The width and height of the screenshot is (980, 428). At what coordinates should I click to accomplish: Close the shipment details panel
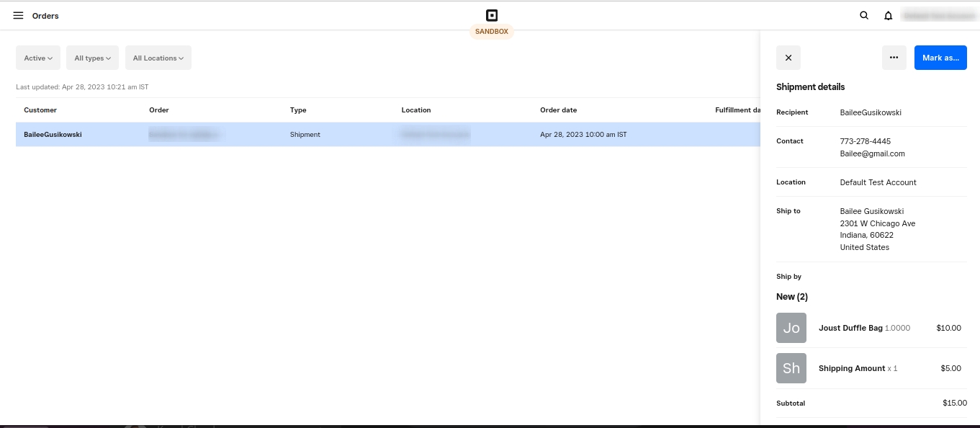[788, 58]
